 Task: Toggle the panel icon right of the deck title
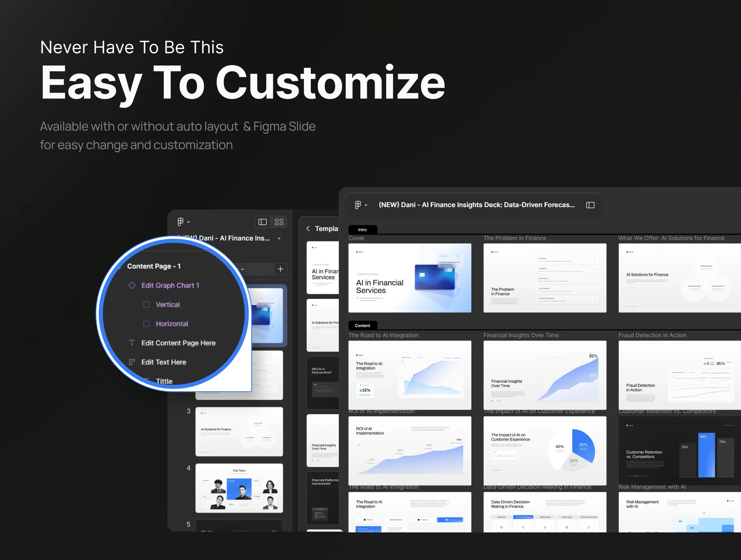coord(590,205)
